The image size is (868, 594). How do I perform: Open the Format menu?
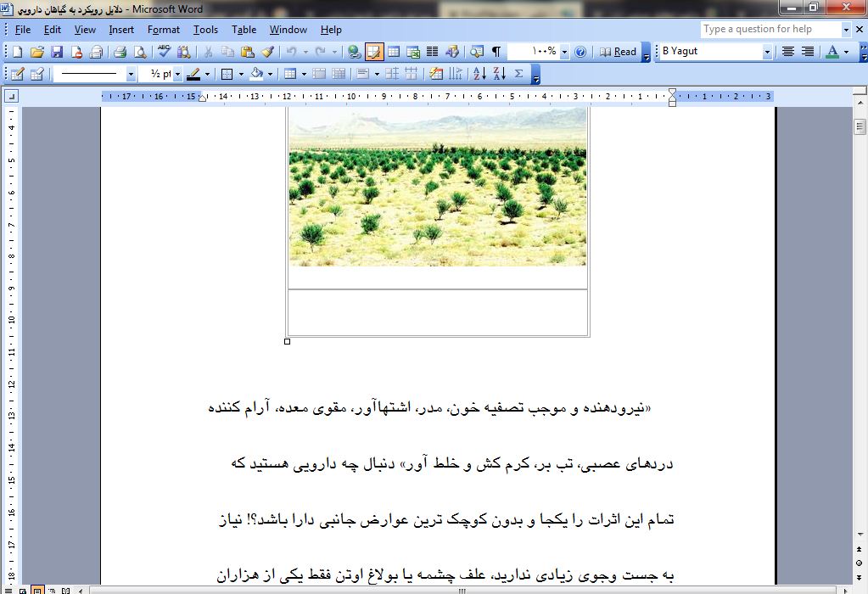coord(163,30)
